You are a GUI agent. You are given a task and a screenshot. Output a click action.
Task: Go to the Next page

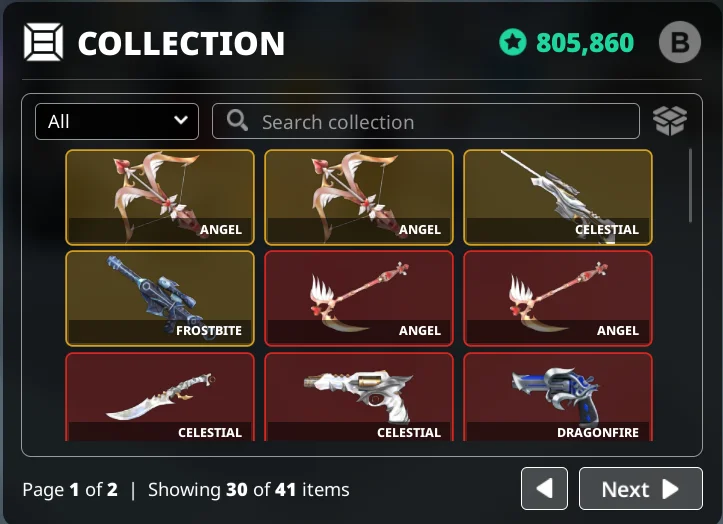click(640, 488)
